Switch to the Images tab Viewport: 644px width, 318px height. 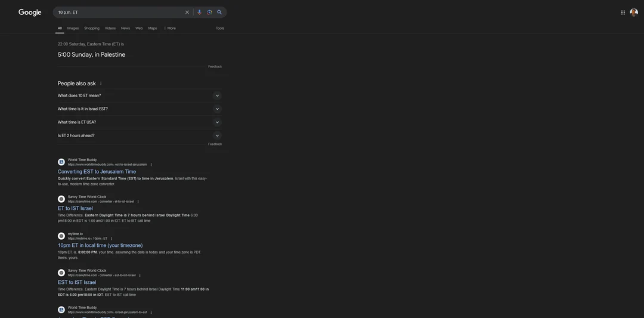(x=73, y=28)
